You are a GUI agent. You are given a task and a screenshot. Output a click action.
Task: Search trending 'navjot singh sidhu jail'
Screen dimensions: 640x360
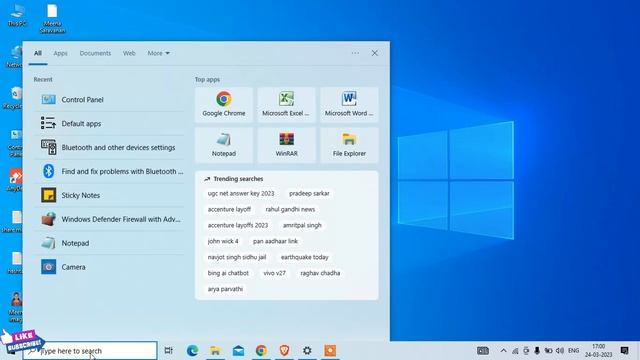click(x=237, y=257)
